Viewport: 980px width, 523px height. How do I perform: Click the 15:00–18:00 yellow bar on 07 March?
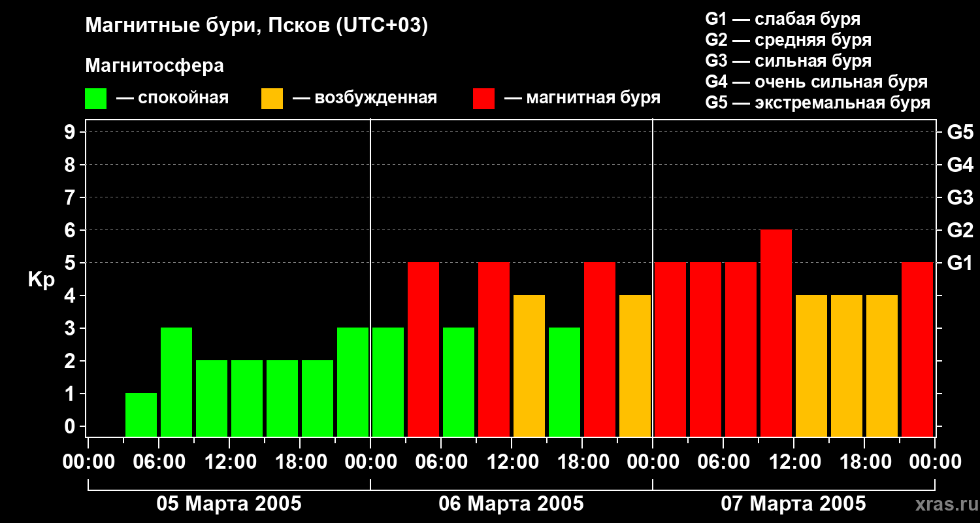point(847,365)
